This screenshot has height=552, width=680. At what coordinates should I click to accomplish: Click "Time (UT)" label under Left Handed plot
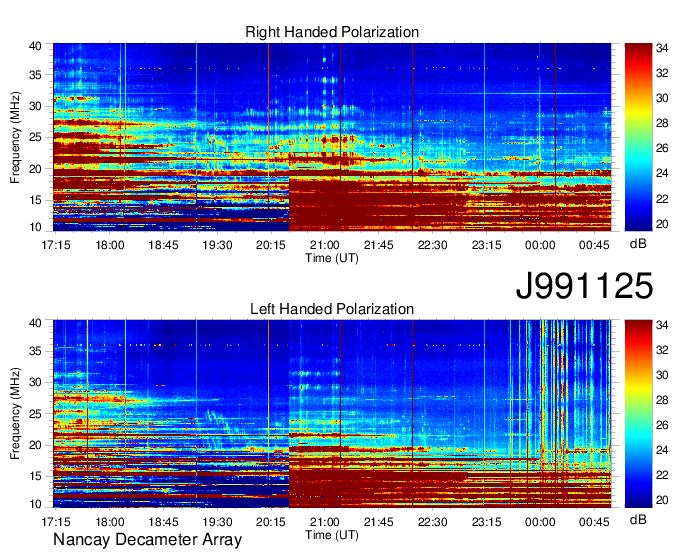pos(332,535)
